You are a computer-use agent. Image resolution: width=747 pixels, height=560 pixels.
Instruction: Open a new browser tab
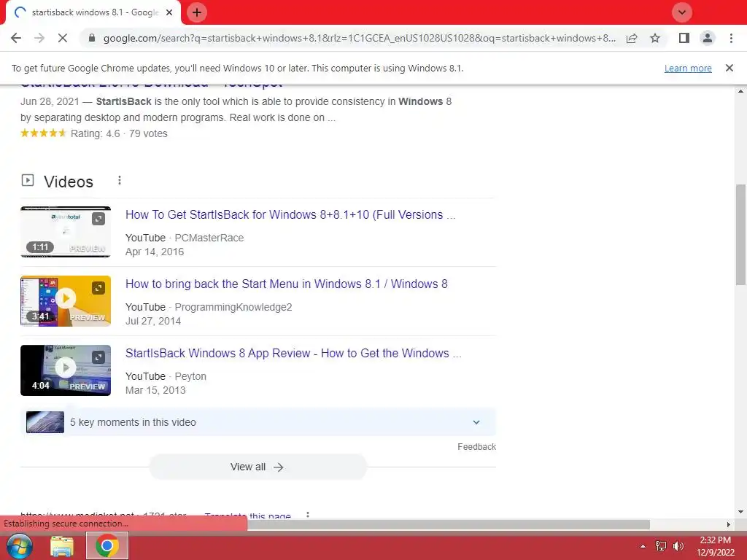[x=197, y=12]
